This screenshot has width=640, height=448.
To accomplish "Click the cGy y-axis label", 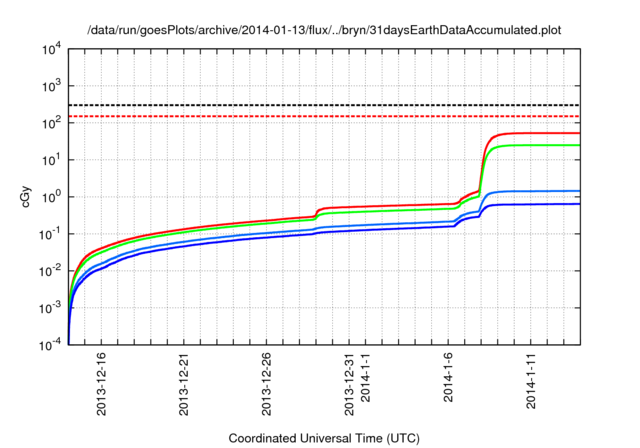I will click(x=25, y=197).
